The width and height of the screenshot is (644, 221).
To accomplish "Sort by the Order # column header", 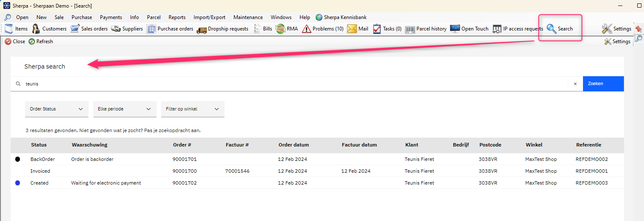I will click(x=182, y=145).
